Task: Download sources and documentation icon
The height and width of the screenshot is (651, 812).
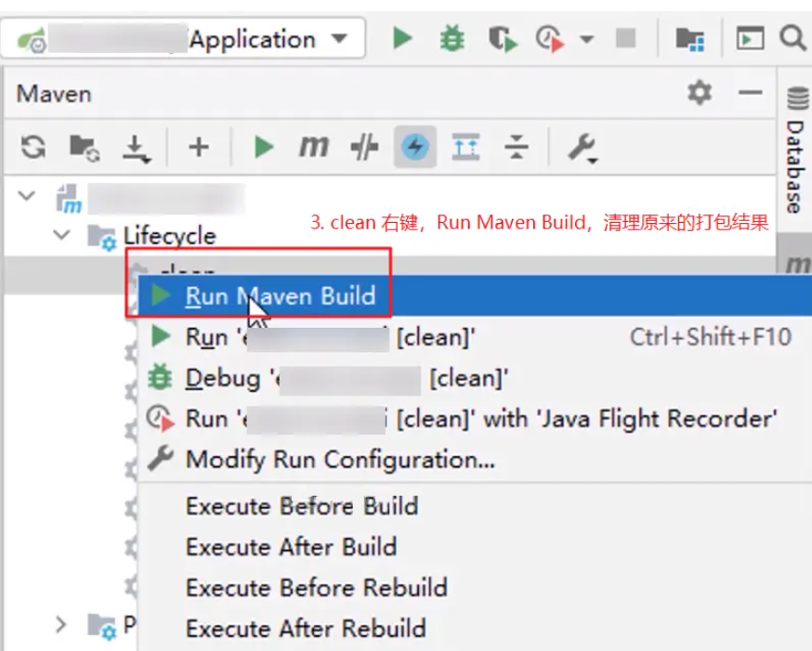Action: click(137, 148)
